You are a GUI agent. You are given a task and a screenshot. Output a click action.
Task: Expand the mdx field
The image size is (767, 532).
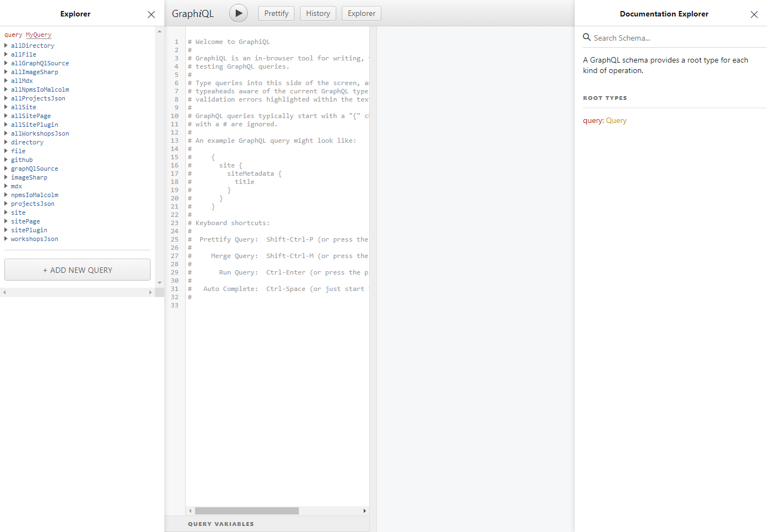[x=13, y=186]
